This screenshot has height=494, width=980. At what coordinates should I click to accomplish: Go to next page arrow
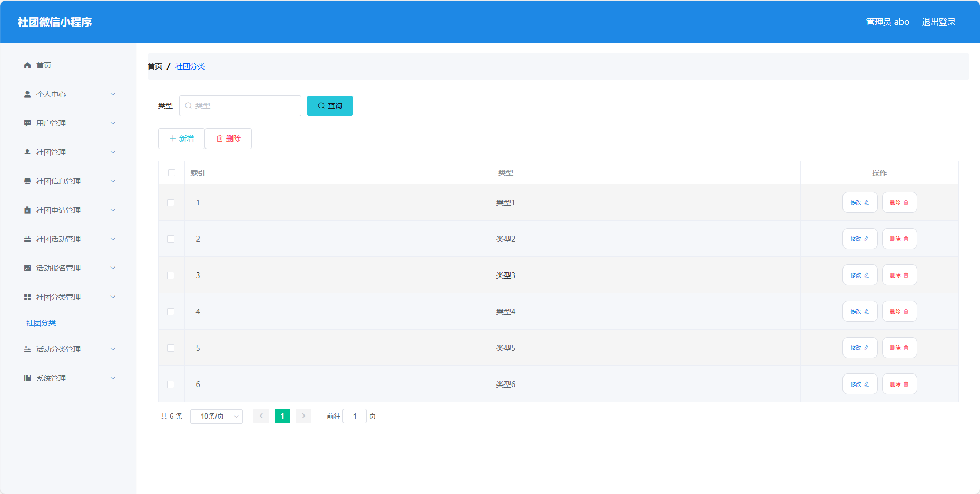point(303,417)
